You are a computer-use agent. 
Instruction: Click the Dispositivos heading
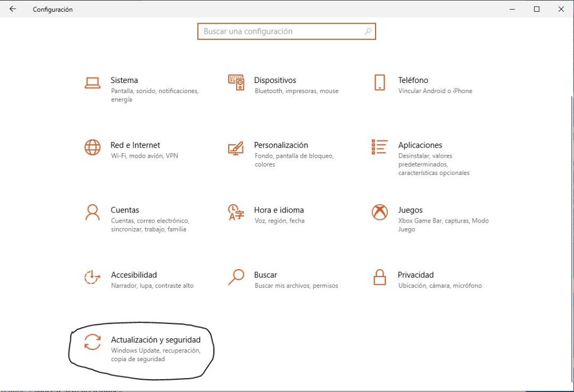point(275,80)
